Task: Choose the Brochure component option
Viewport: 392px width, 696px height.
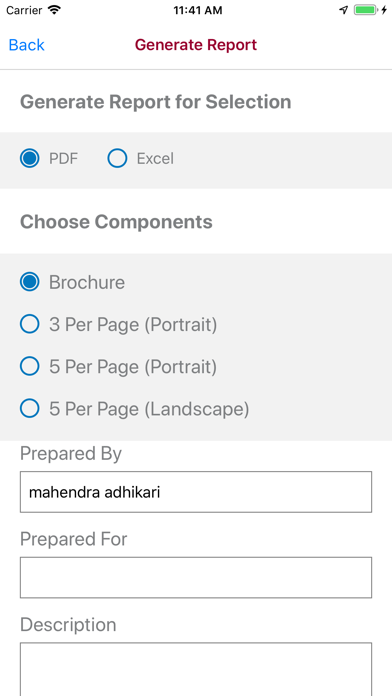Action: (x=30, y=282)
